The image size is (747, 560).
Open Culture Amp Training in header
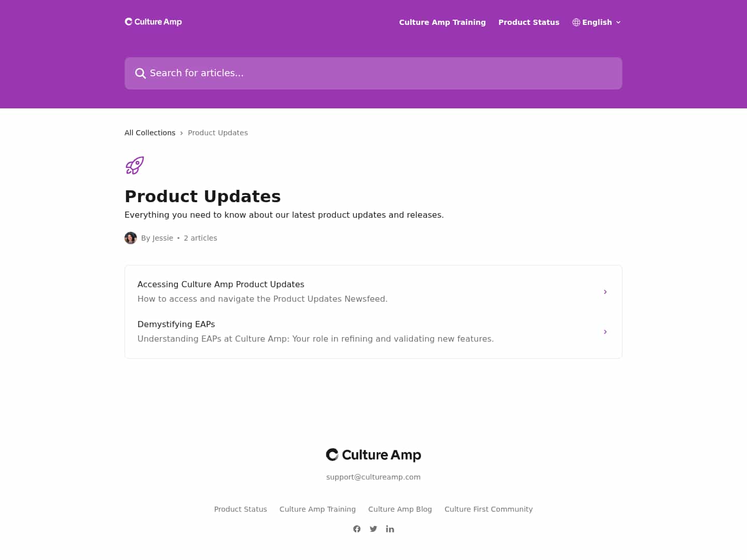[442, 22]
